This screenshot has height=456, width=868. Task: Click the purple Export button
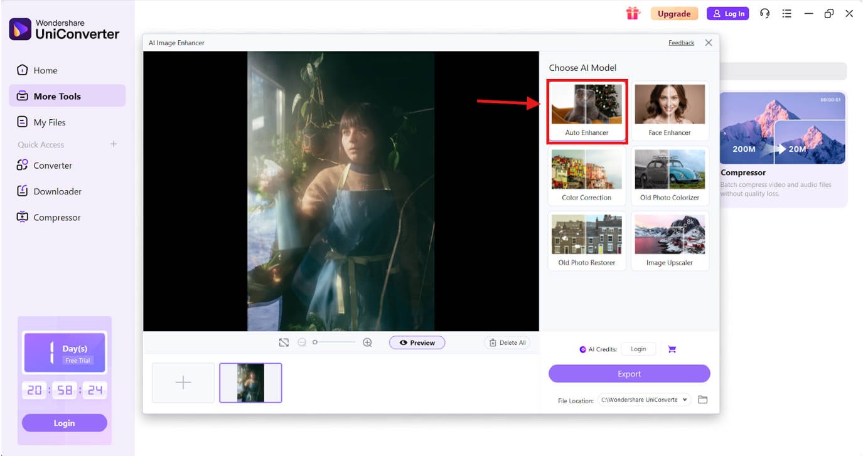tap(629, 374)
